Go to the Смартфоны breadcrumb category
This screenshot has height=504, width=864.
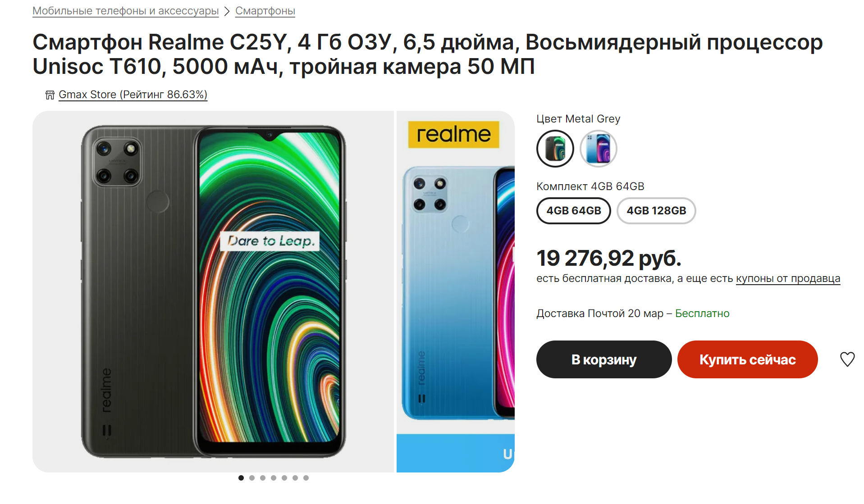(265, 11)
